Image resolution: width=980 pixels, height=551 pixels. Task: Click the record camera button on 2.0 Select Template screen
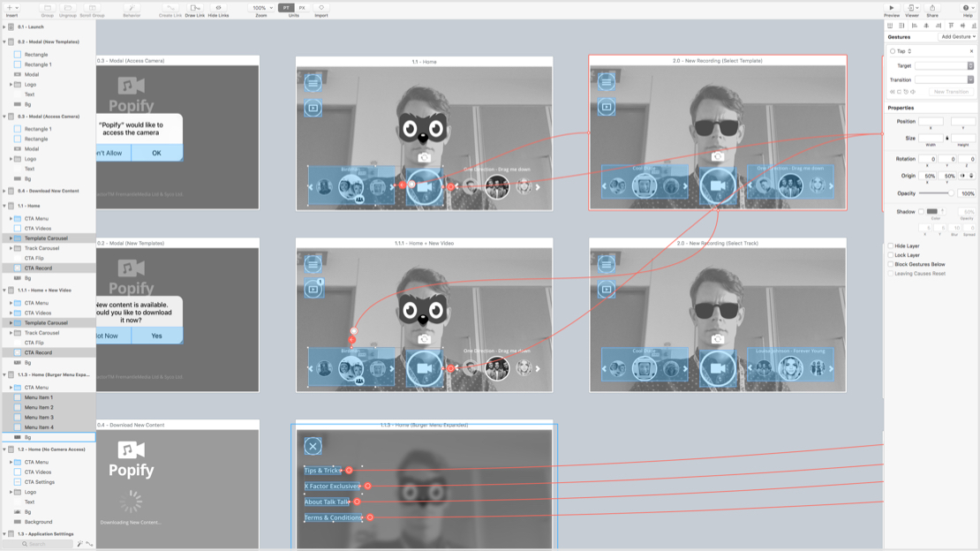pos(718,186)
